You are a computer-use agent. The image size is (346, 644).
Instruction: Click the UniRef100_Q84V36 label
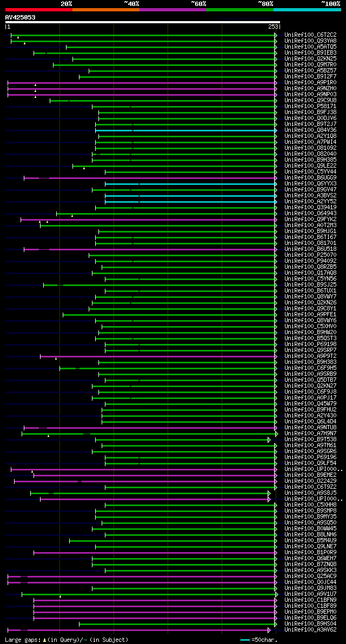coord(310,130)
